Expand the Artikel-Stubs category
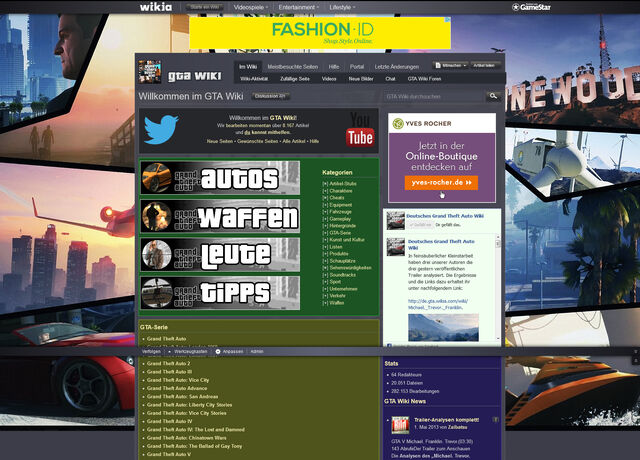 point(325,184)
